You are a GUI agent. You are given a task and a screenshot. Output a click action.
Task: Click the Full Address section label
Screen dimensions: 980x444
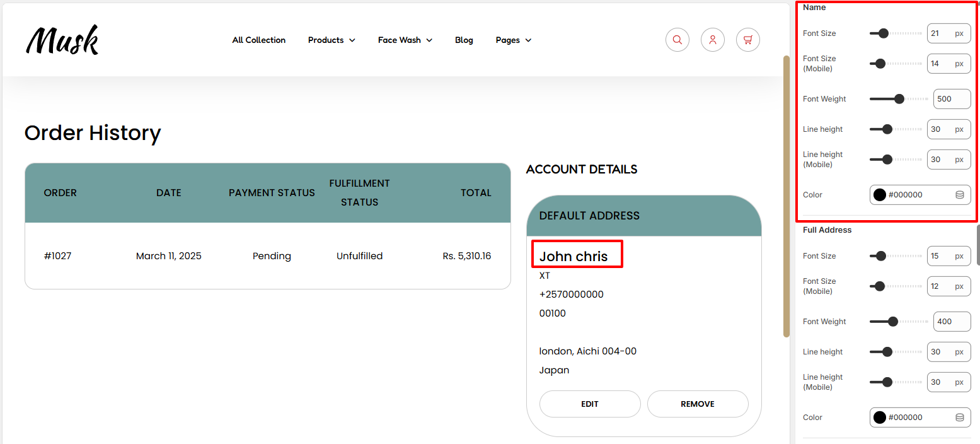[x=827, y=230]
